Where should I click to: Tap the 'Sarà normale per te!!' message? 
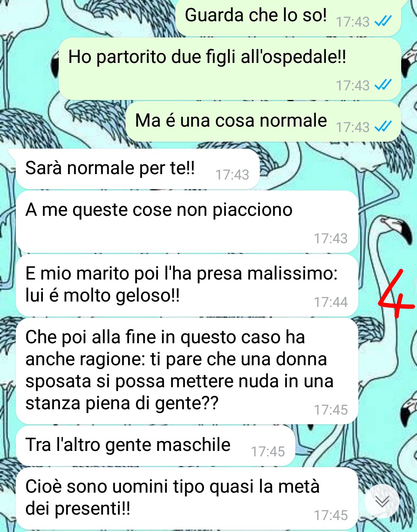138,169
